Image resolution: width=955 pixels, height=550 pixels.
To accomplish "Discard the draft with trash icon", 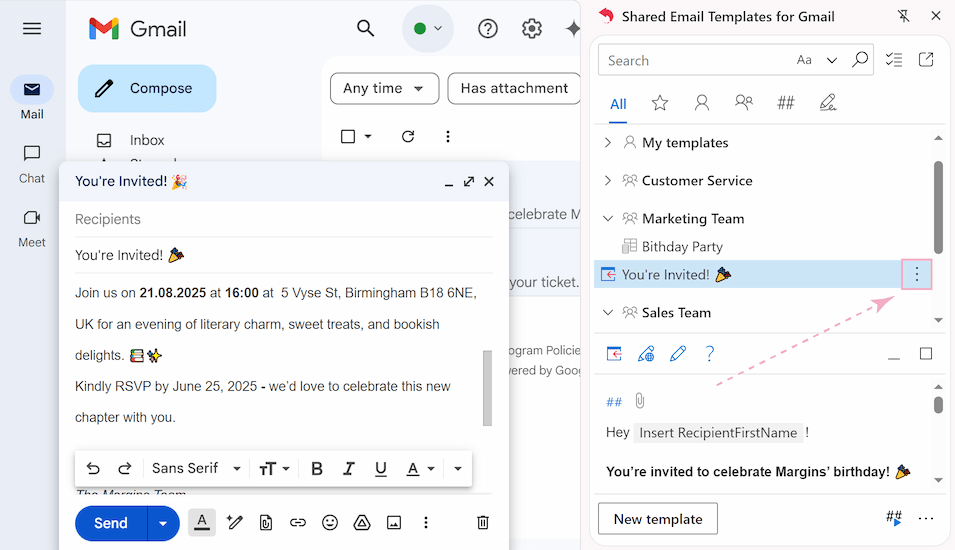I will tap(482, 522).
